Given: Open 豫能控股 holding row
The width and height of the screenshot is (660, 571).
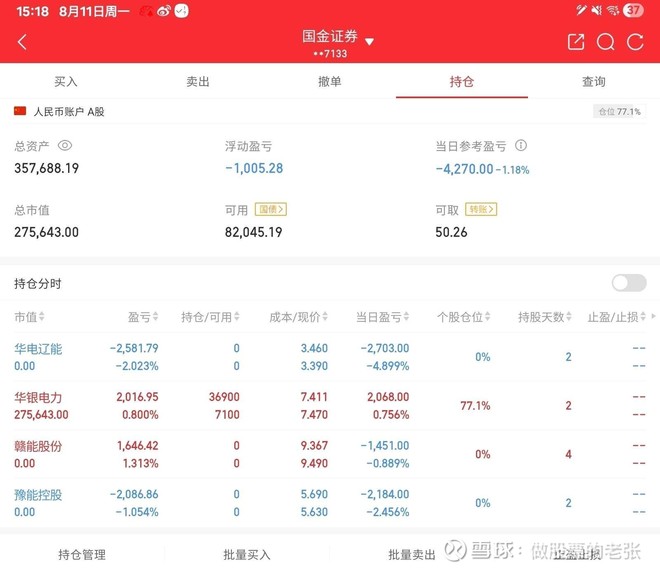Looking at the screenshot, I should [330, 503].
